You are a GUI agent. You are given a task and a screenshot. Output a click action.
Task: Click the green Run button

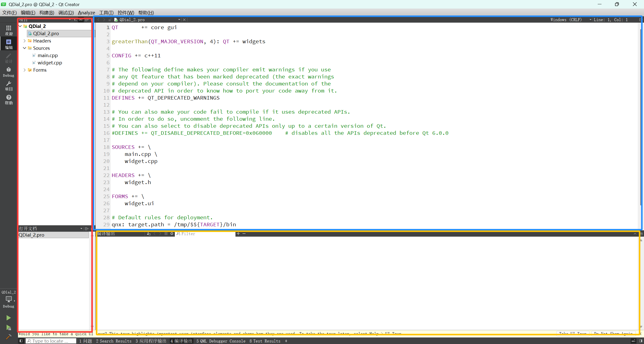pos(9,318)
